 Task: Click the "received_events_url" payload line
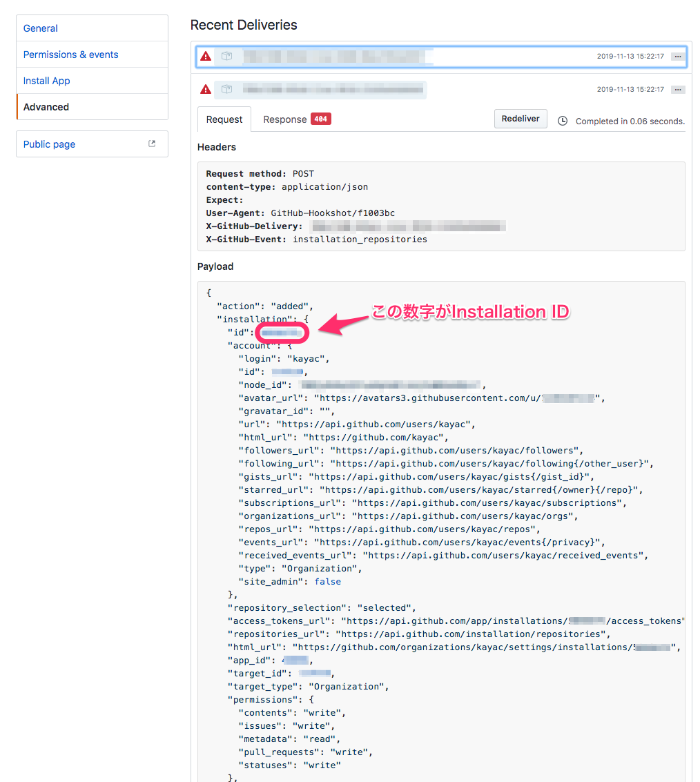coord(443,556)
